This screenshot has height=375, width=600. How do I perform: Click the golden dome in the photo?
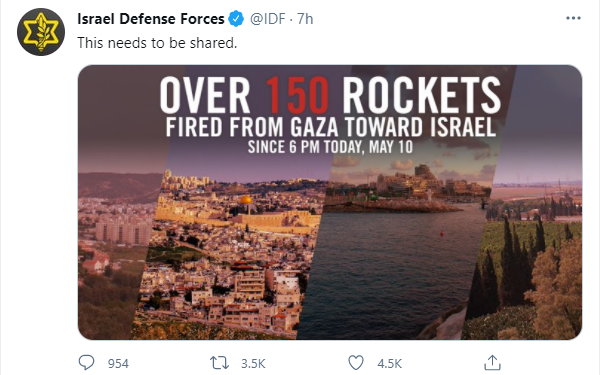coord(246,200)
